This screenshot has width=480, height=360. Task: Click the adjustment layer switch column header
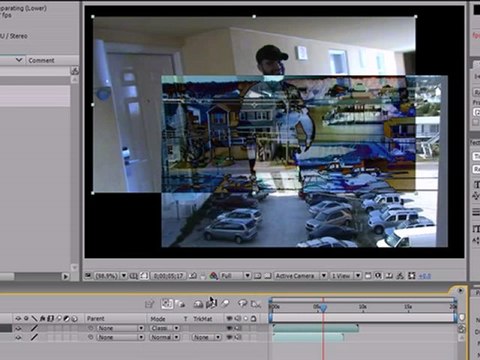click(x=67, y=319)
